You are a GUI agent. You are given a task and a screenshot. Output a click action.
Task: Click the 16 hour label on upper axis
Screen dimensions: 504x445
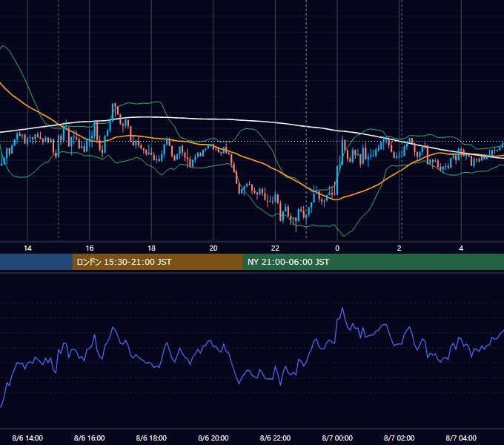[x=90, y=248]
